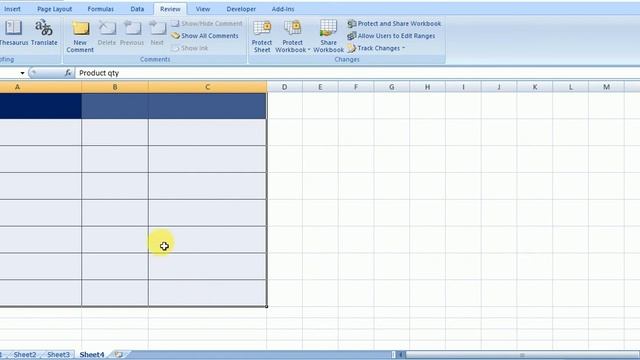
Task: Switch to the Formulas tab
Action: point(100,9)
